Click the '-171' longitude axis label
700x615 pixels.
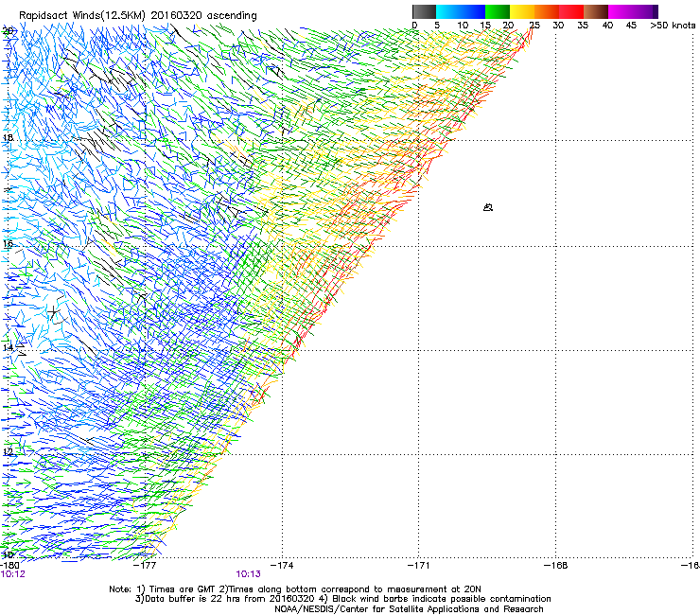(x=419, y=566)
